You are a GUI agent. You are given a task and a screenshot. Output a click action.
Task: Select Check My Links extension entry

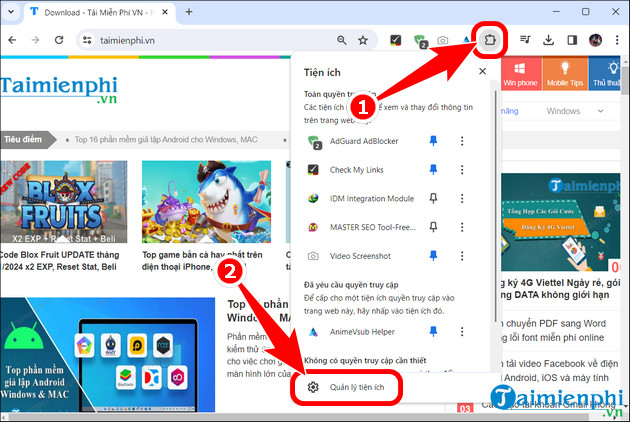[362, 170]
